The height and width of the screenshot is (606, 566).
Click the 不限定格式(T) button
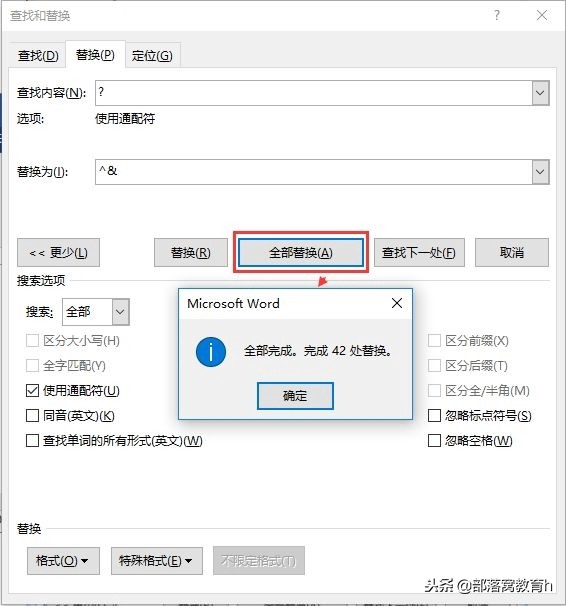coord(259,561)
